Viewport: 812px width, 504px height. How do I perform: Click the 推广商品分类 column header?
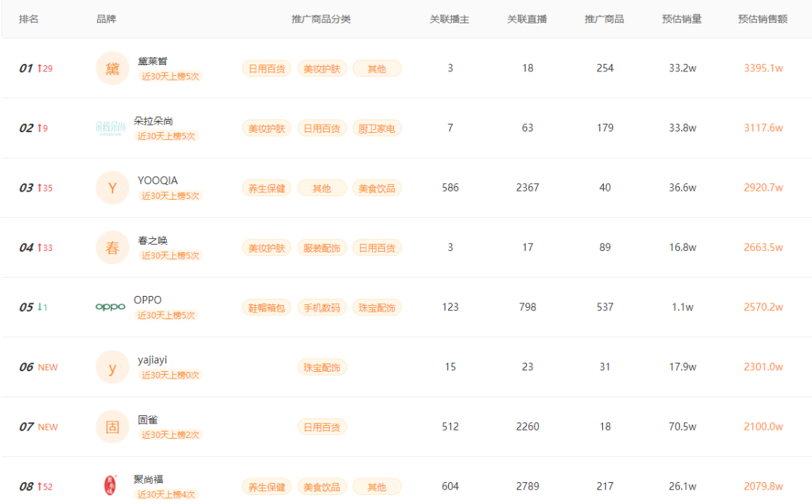coord(321,19)
